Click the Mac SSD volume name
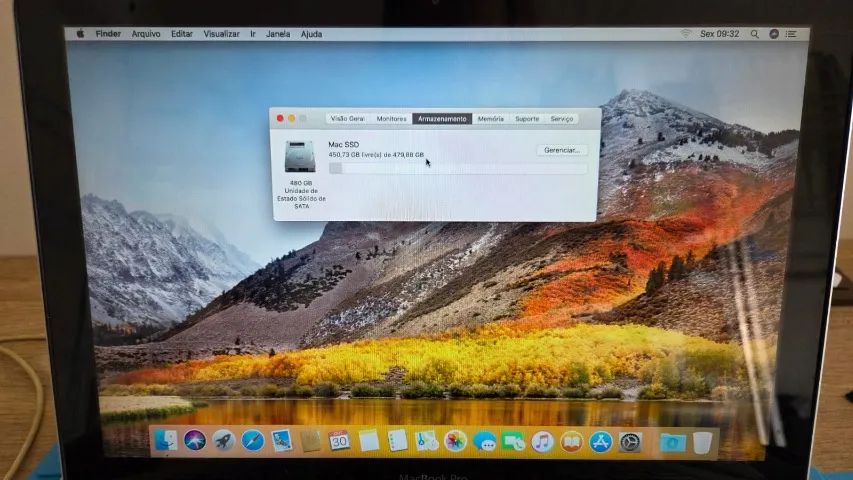Viewport: 853px width, 480px height. [x=343, y=144]
